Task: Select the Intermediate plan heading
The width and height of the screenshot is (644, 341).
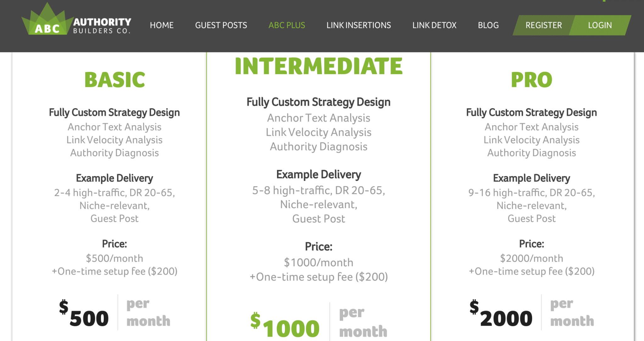Action: (319, 66)
